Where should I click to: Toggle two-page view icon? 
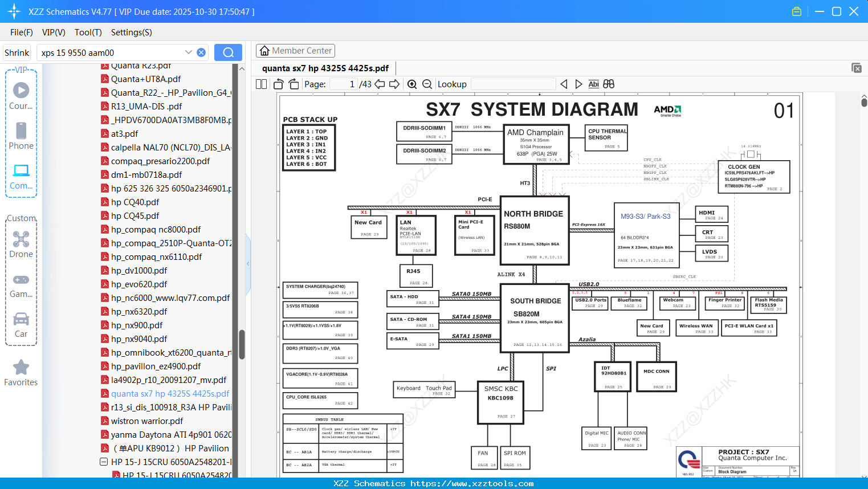pos(262,84)
